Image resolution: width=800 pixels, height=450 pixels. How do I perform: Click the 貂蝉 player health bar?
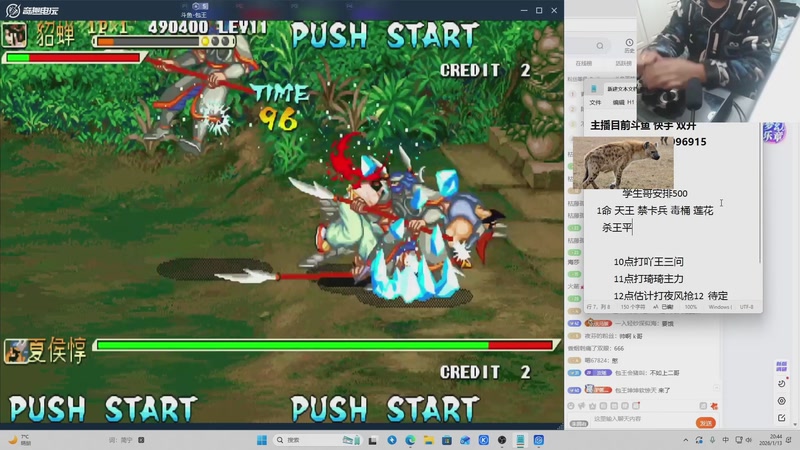pos(74,58)
